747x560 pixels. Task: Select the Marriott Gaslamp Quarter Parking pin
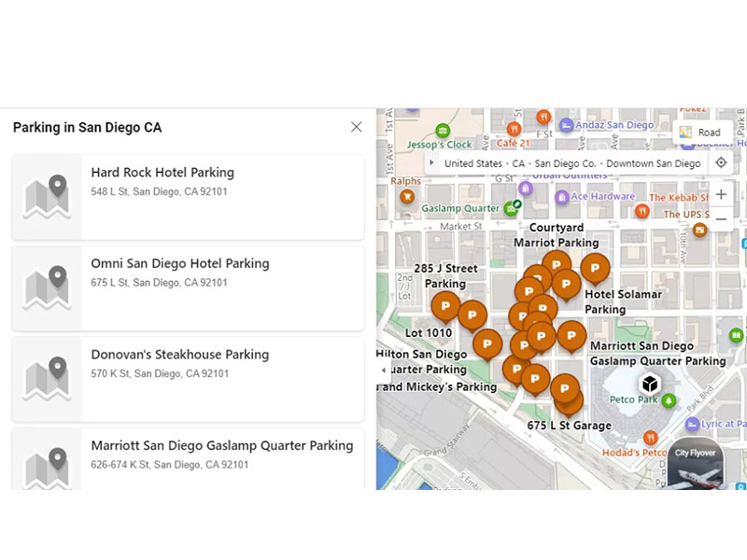[571, 337]
